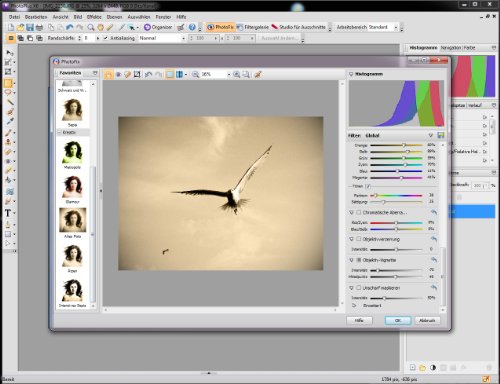
Task: Select the Sepia preset thumbnail
Action: 72,110
